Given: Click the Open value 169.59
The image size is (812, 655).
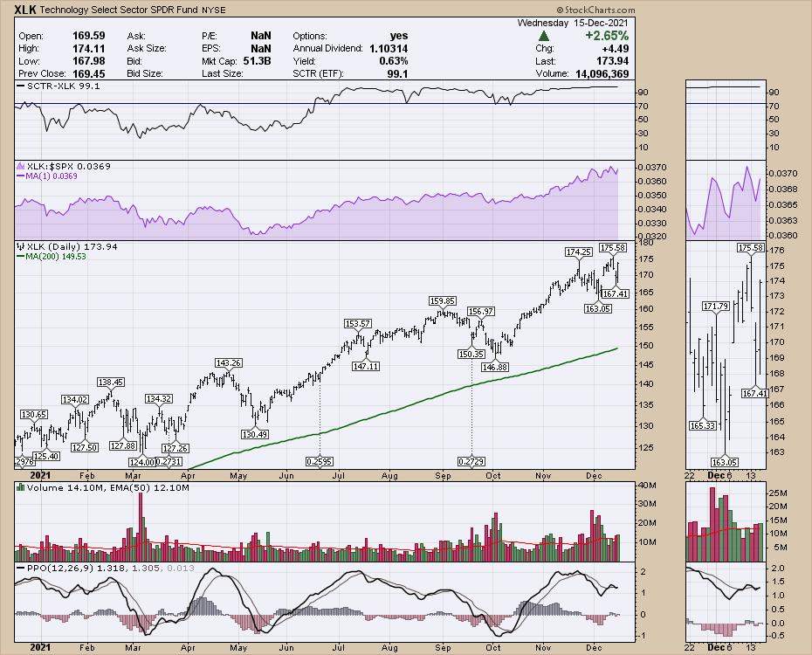Looking at the screenshot, I should tap(88, 36).
